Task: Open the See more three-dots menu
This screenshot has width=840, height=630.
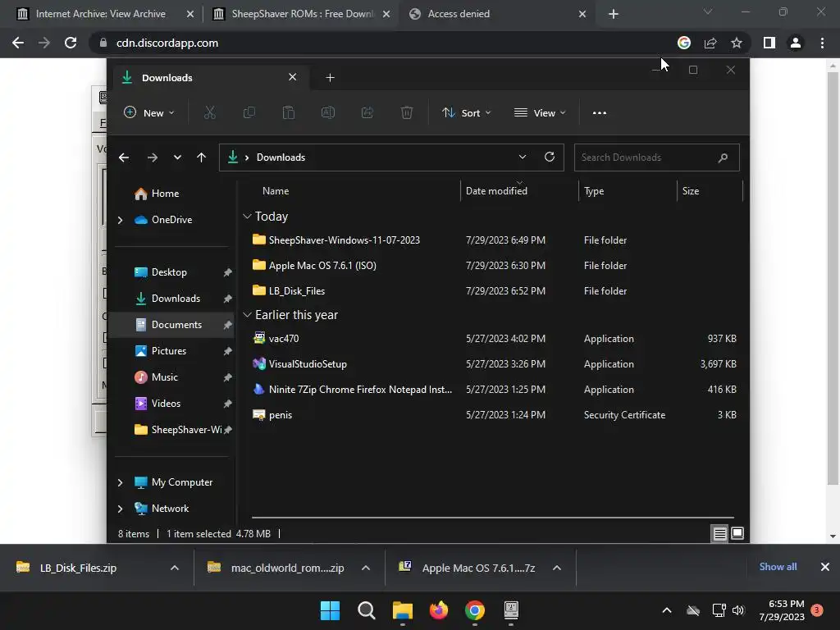Action: point(600,112)
